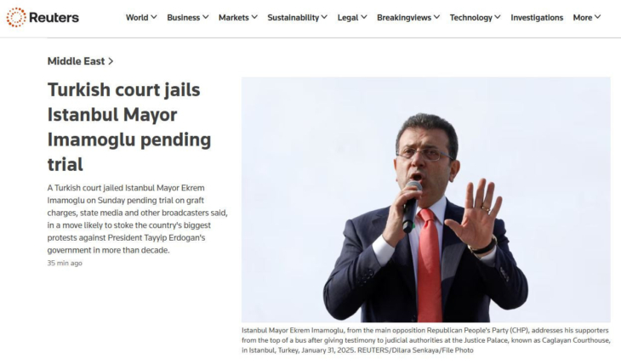This screenshot has height=364, width=621.
Task: Expand the Legal dropdown chevron
Action: tap(364, 17)
